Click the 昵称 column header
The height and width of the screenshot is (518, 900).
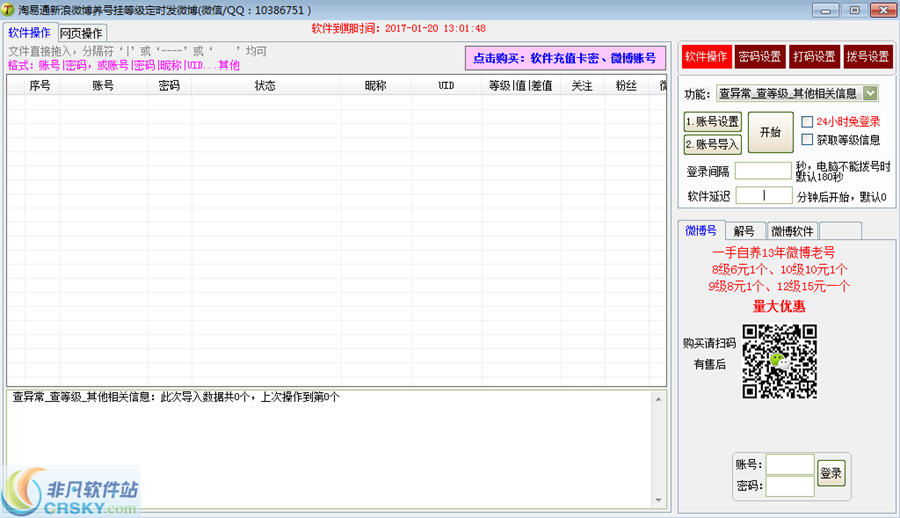point(375,86)
